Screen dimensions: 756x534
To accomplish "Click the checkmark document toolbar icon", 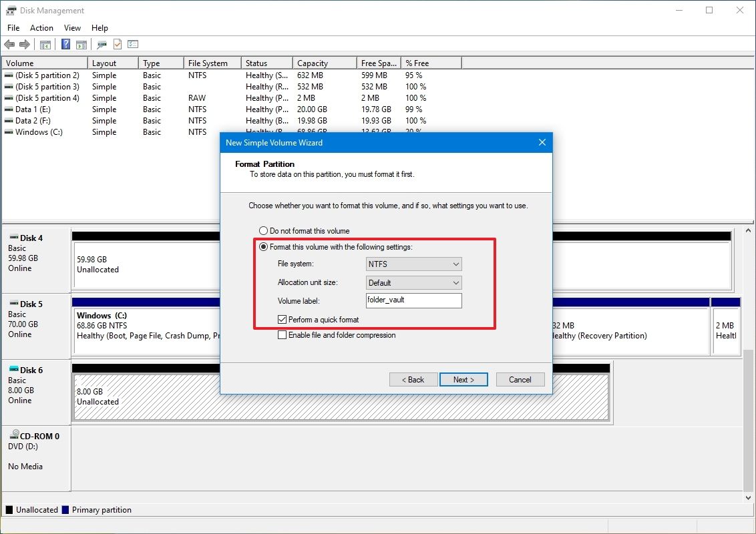I will 116,44.
